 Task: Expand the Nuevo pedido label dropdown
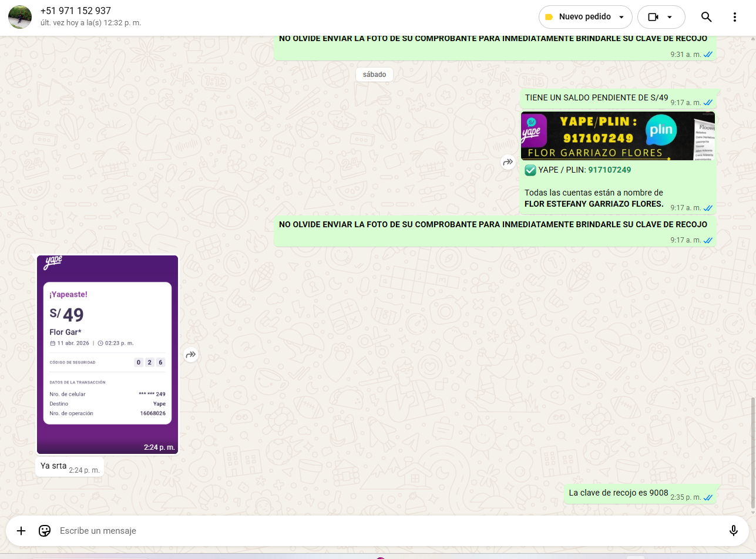(x=621, y=17)
